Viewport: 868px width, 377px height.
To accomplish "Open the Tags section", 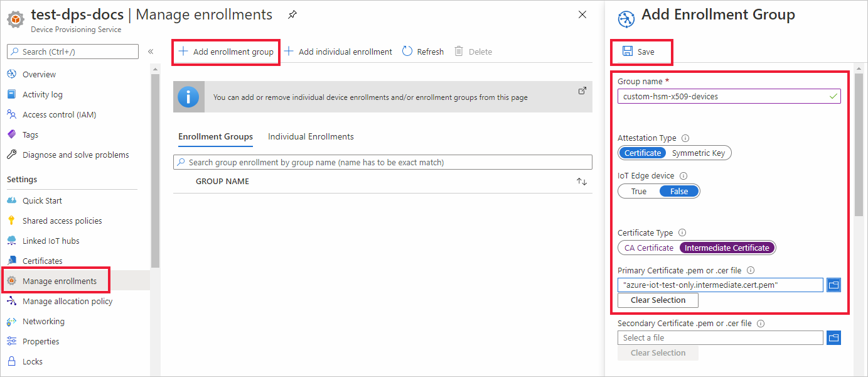I will pyautogui.click(x=30, y=134).
